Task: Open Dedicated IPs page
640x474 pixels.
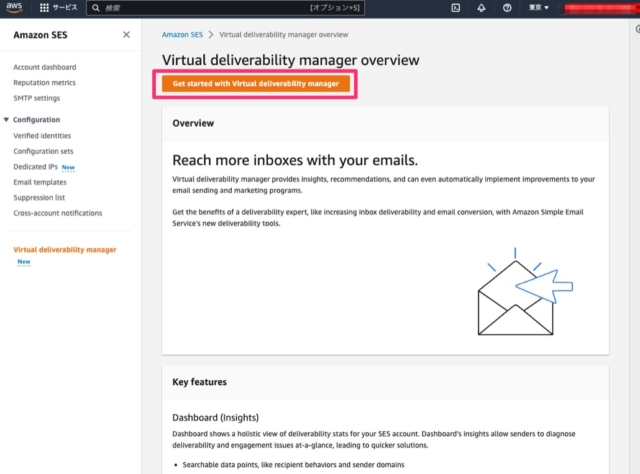Action: pyautogui.click(x=36, y=167)
